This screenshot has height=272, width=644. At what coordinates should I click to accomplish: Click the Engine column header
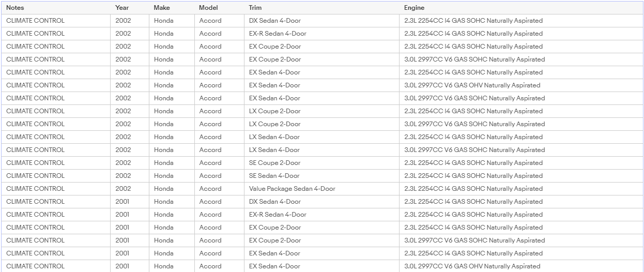click(x=521, y=8)
